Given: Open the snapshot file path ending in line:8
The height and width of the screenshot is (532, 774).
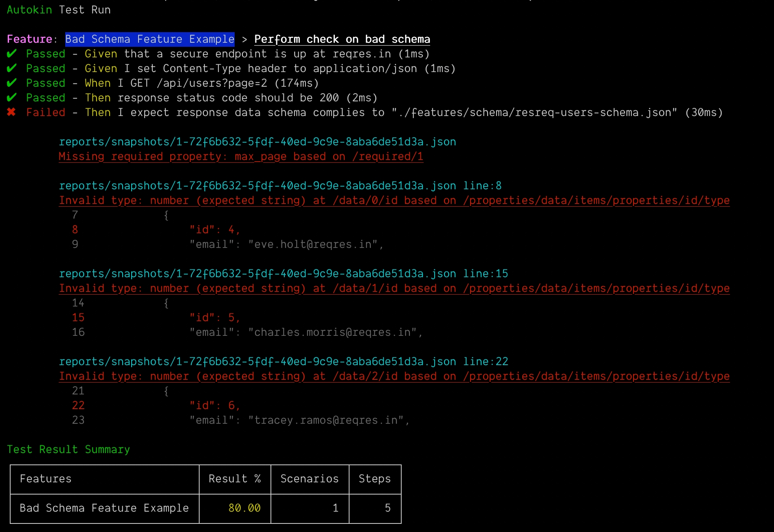Looking at the screenshot, I should coord(280,186).
